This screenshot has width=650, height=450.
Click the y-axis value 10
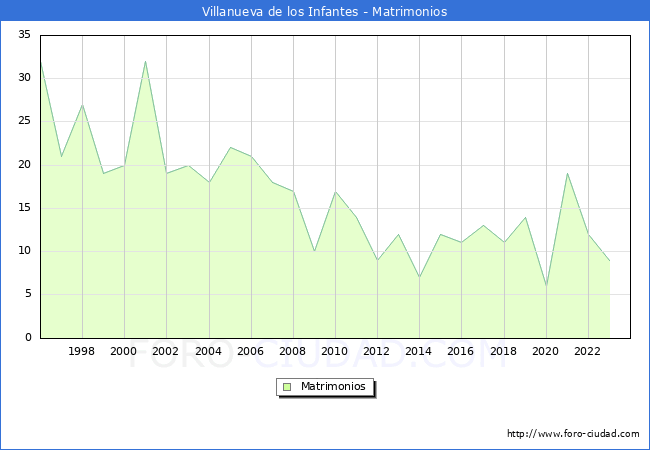[x=24, y=251]
